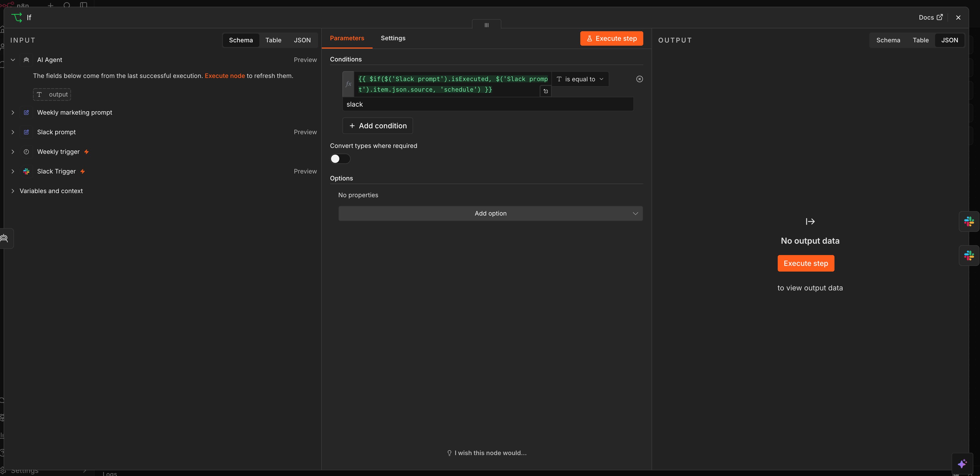Click the Execute node link
Viewport: 980px width, 476px height.
pos(225,76)
